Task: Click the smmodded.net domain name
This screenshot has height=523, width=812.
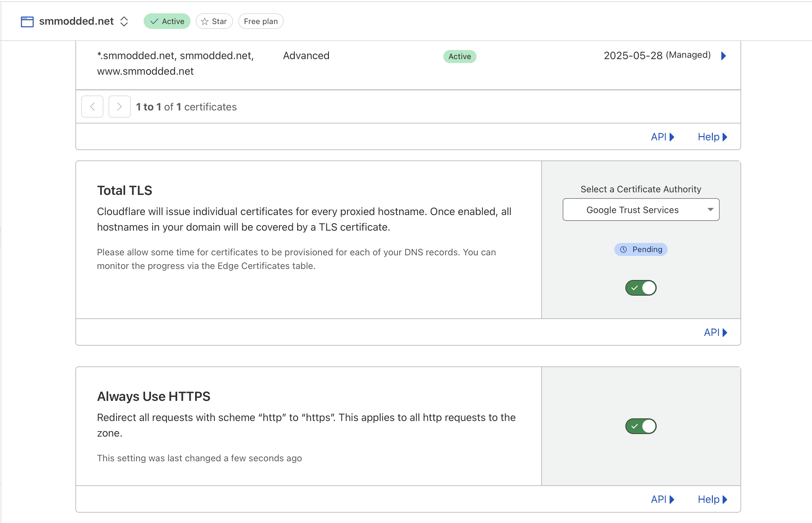Action: pyautogui.click(x=76, y=21)
